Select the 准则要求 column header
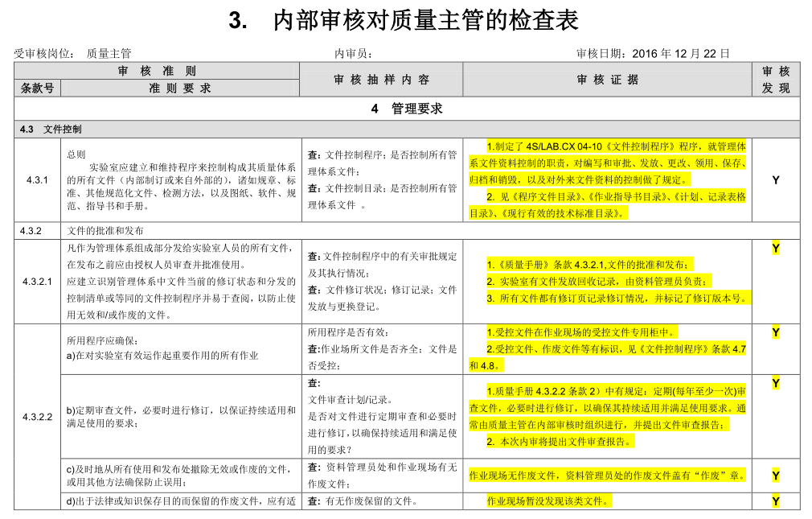Viewport: 812px width, 519px height. tap(180, 89)
